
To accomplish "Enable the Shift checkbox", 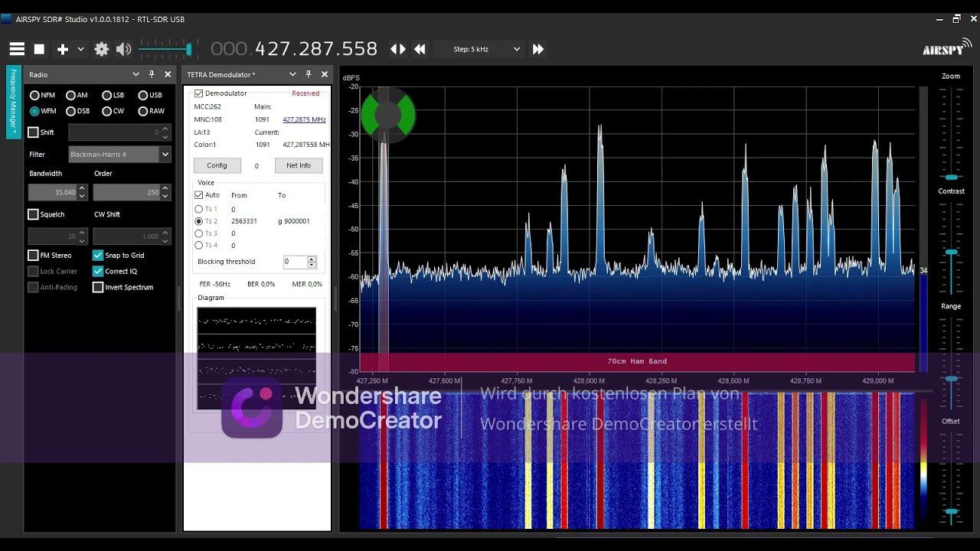I will [x=33, y=132].
